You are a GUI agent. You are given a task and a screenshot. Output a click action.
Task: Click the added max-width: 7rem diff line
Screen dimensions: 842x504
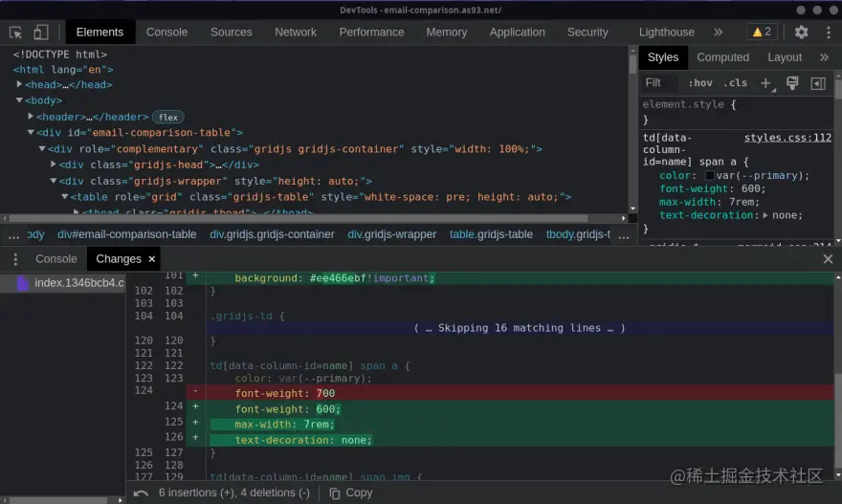coord(510,424)
